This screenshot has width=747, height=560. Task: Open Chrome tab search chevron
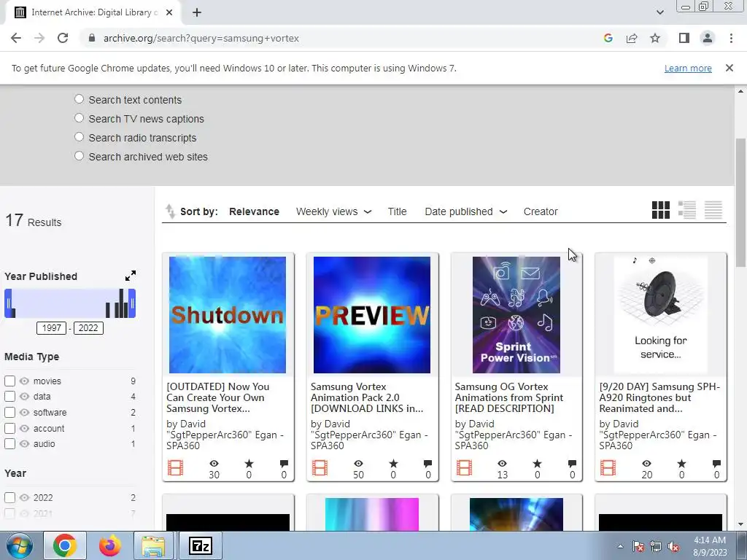[659, 12]
